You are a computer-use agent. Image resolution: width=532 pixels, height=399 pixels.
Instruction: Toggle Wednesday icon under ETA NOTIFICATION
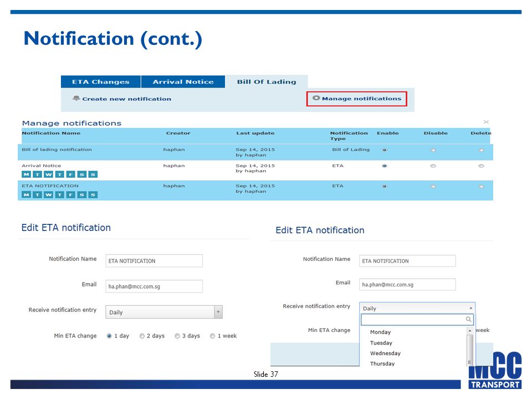(49, 195)
